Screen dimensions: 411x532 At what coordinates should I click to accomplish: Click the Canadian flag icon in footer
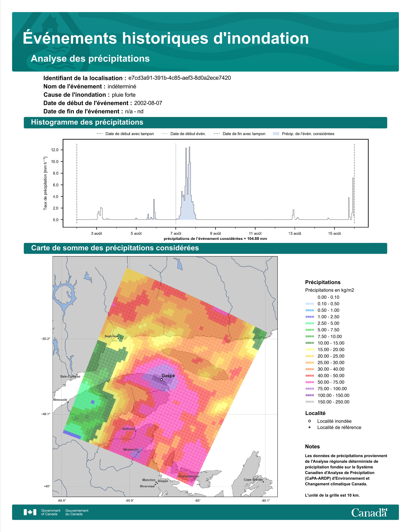click(x=30, y=512)
